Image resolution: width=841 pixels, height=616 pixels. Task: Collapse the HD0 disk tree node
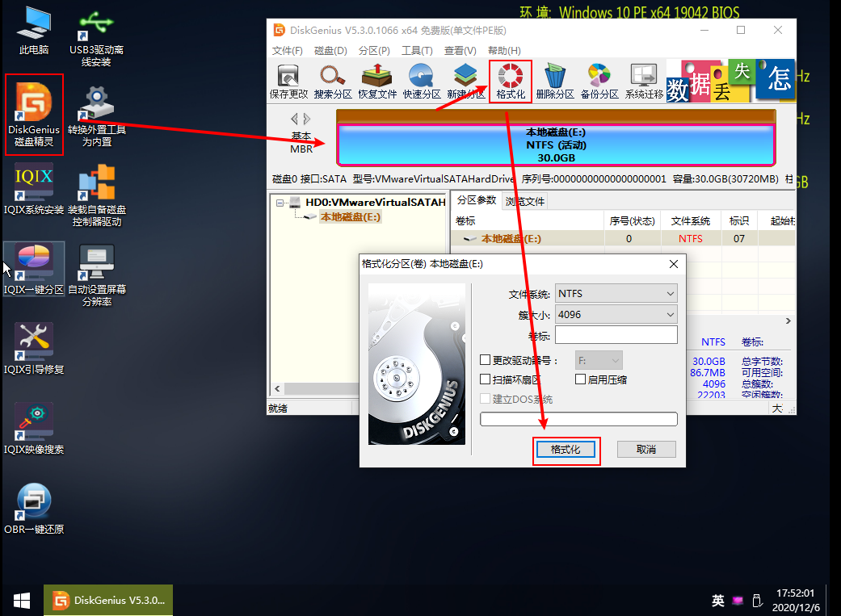[x=280, y=203]
